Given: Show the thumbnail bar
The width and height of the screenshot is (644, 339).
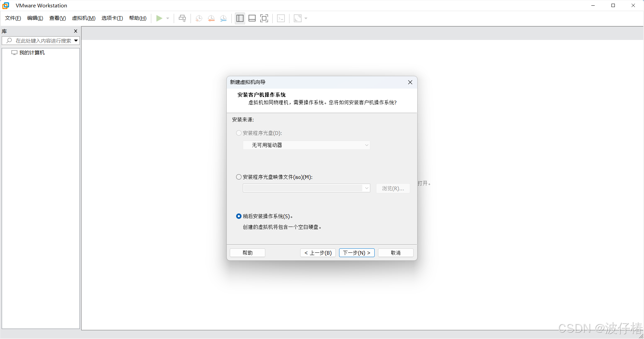Looking at the screenshot, I should (252, 18).
